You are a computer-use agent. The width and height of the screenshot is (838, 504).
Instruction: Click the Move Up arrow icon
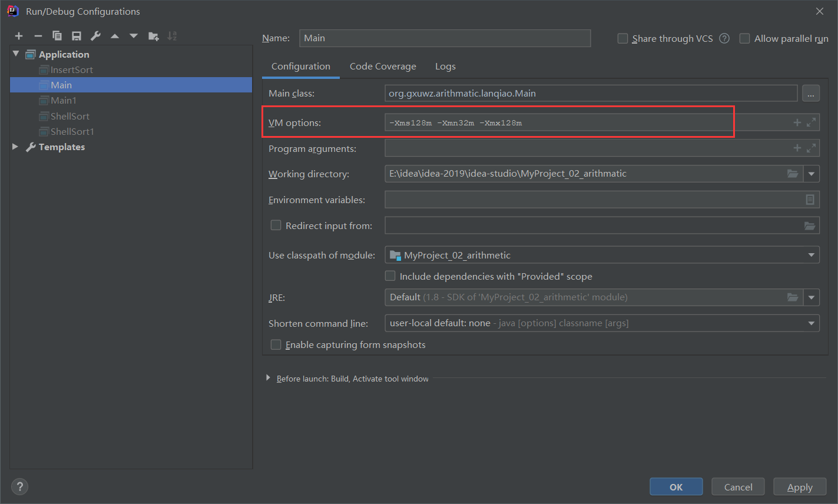(115, 37)
